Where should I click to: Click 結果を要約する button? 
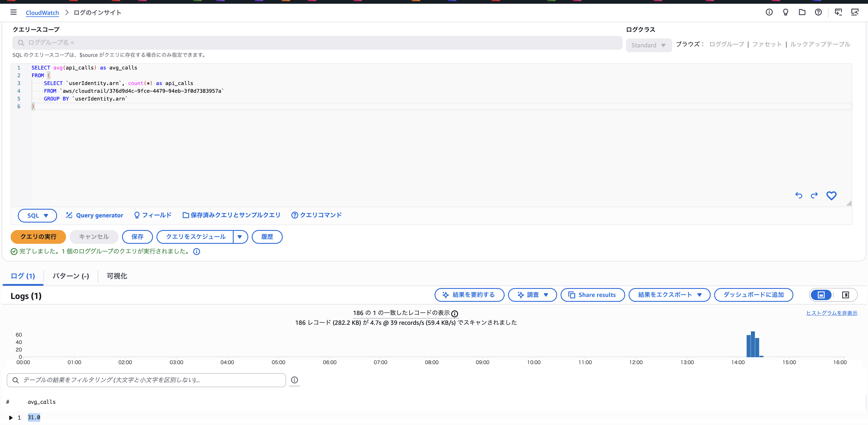(469, 295)
